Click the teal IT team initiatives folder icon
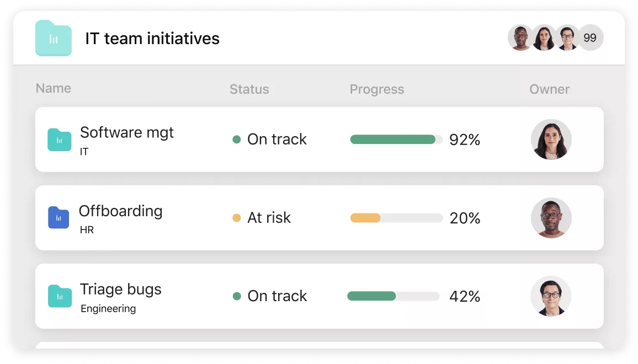The width and height of the screenshot is (638, 364). (53, 38)
